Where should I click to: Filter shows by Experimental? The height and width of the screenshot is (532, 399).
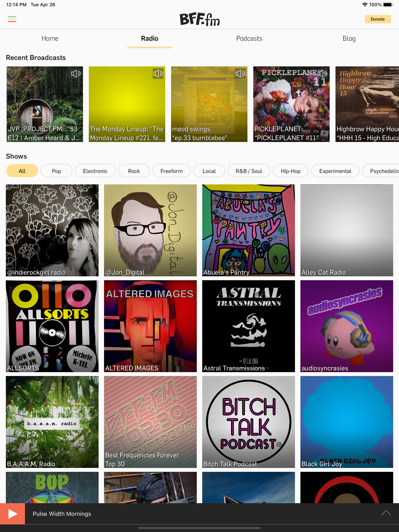(335, 171)
